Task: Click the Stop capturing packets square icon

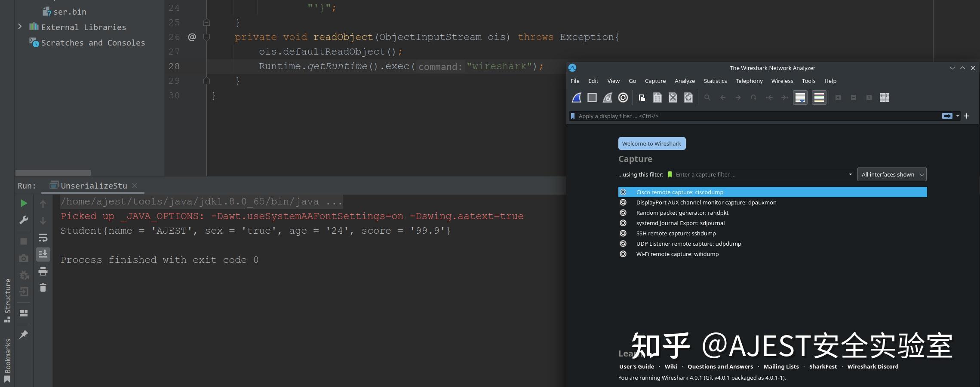Action: pyautogui.click(x=592, y=98)
